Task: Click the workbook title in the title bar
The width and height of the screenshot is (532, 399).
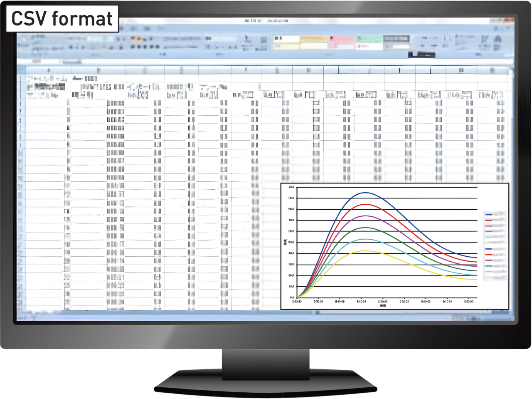Action: click(266, 20)
